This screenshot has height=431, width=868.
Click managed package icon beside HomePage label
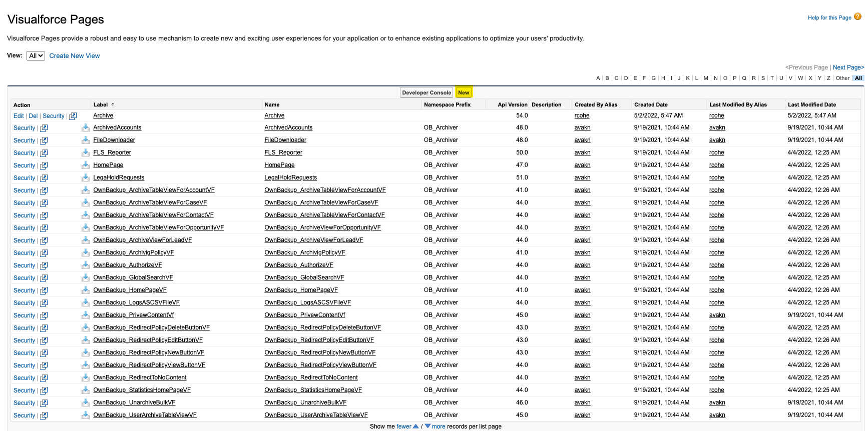(86, 164)
